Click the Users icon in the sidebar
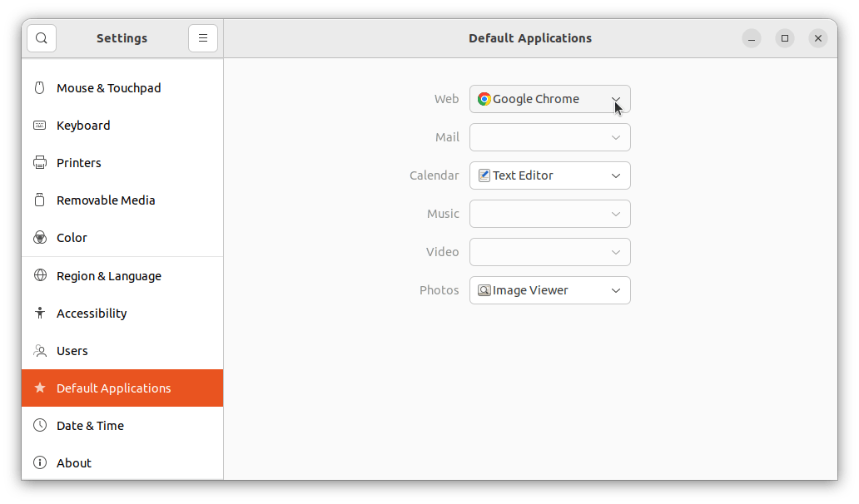This screenshot has width=859, height=504. tap(40, 350)
